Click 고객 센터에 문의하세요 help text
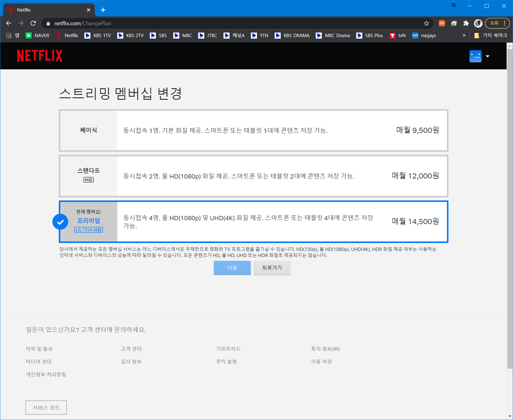Viewport: 513px width, 420px height. point(114,330)
